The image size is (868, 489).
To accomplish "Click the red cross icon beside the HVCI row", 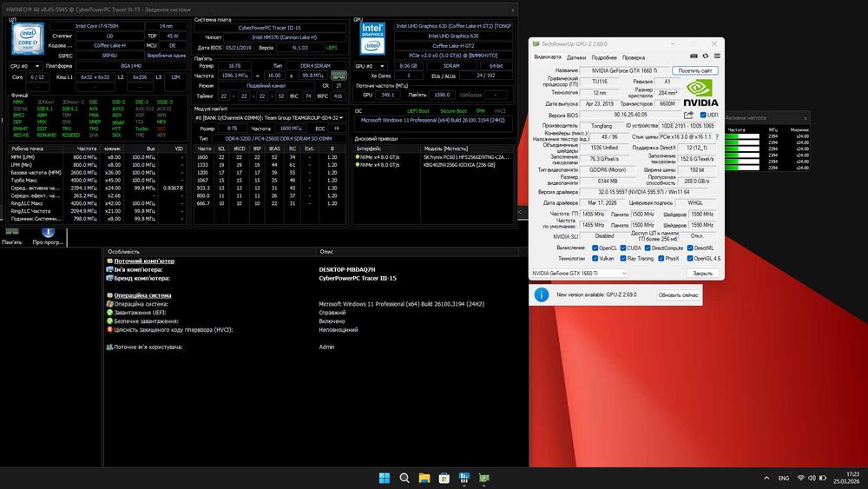I will [x=109, y=329].
